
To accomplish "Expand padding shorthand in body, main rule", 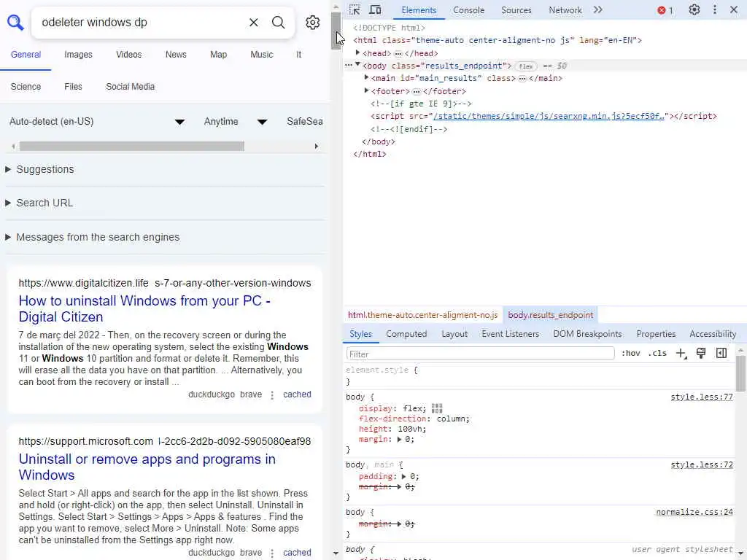I will [404, 476].
